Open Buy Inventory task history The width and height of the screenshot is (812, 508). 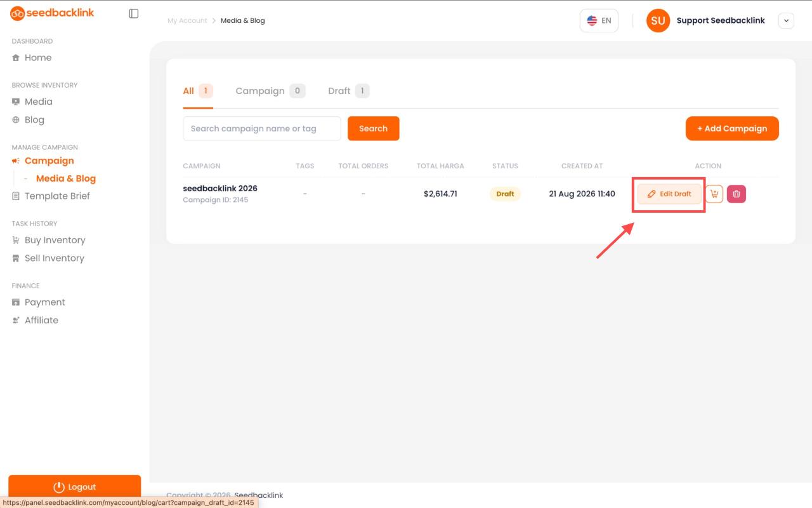55,240
